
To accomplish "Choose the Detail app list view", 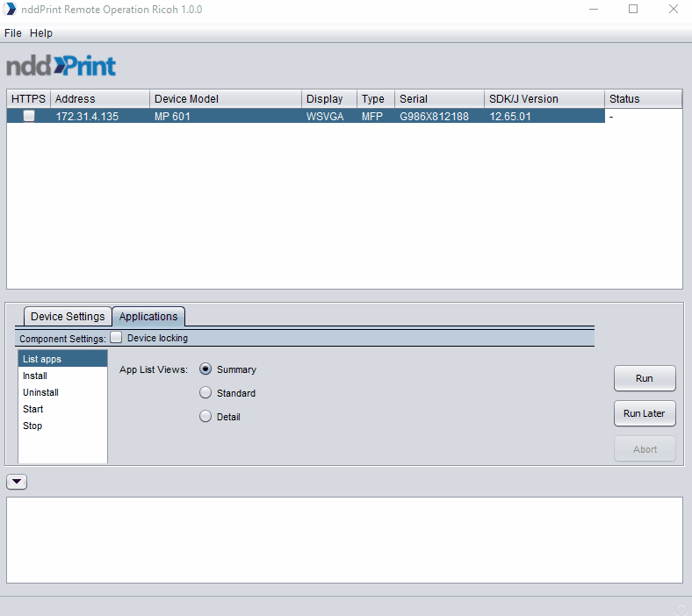I will pyautogui.click(x=205, y=417).
